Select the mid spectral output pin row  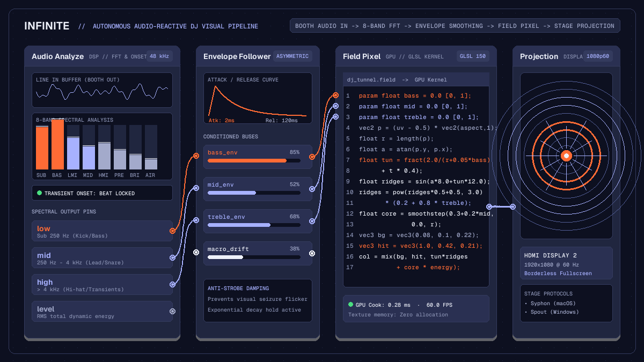click(x=102, y=257)
